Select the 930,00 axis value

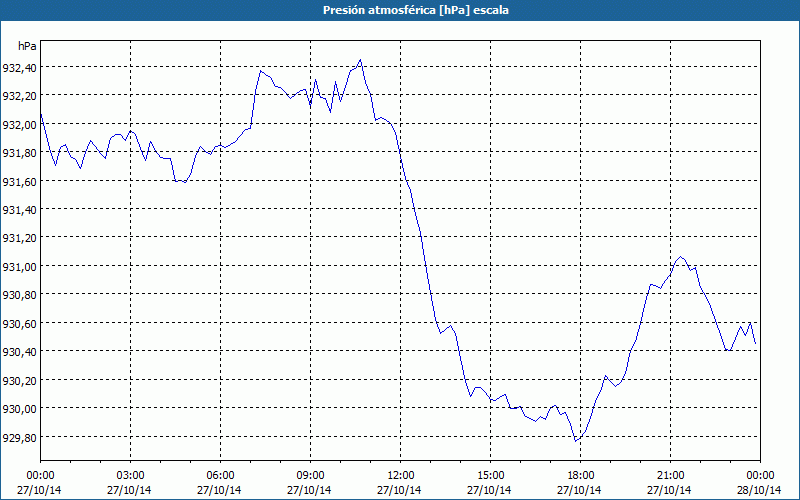coord(18,408)
